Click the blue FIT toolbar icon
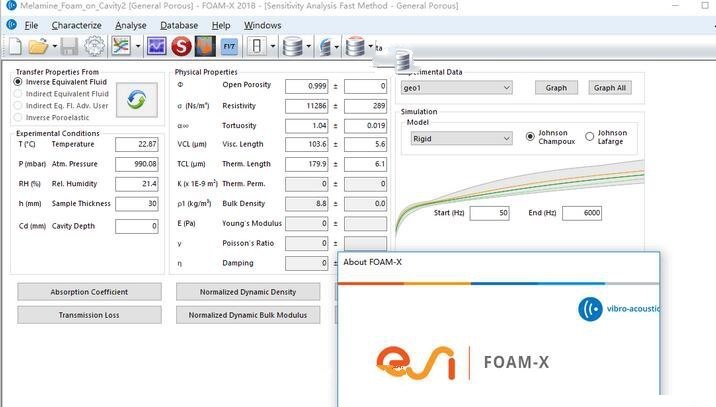 coord(229,47)
